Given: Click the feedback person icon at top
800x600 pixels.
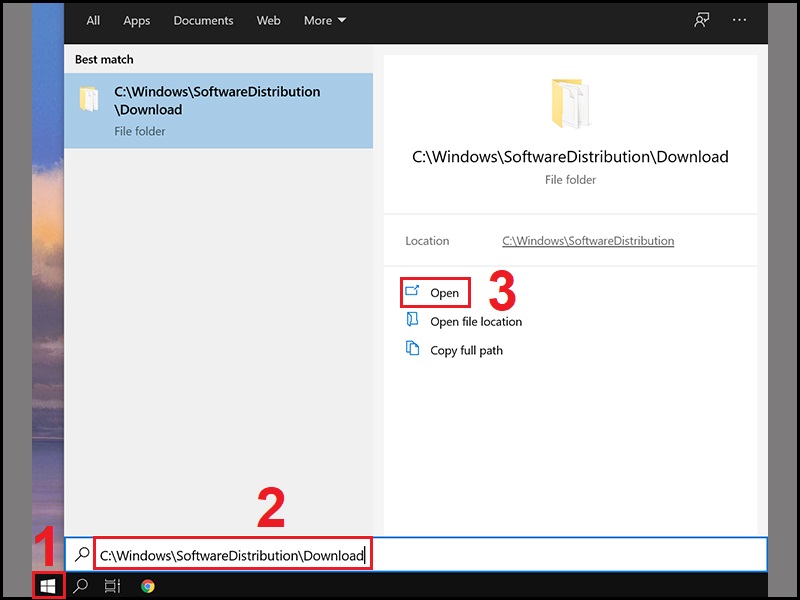Looking at the screenshot, I should click(702, 20).
